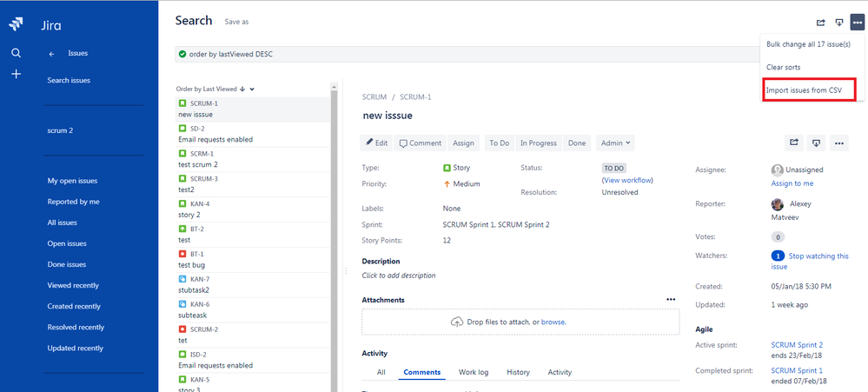Click the Story type icon in details

coord(447,168)
